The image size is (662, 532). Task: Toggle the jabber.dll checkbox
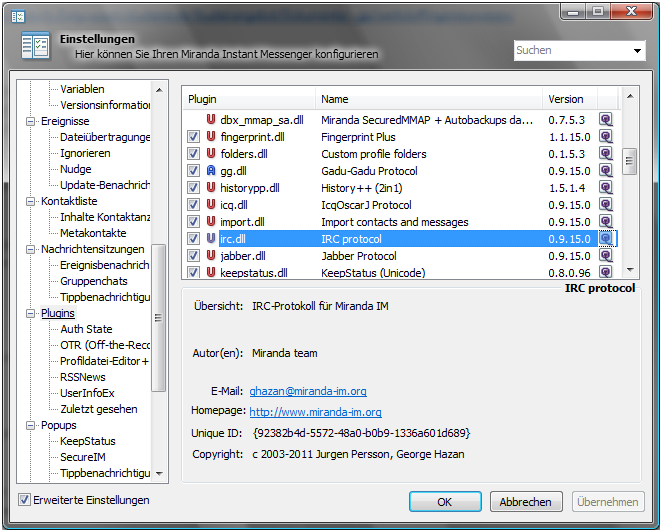pyautogui.click(x=193, y=255)
